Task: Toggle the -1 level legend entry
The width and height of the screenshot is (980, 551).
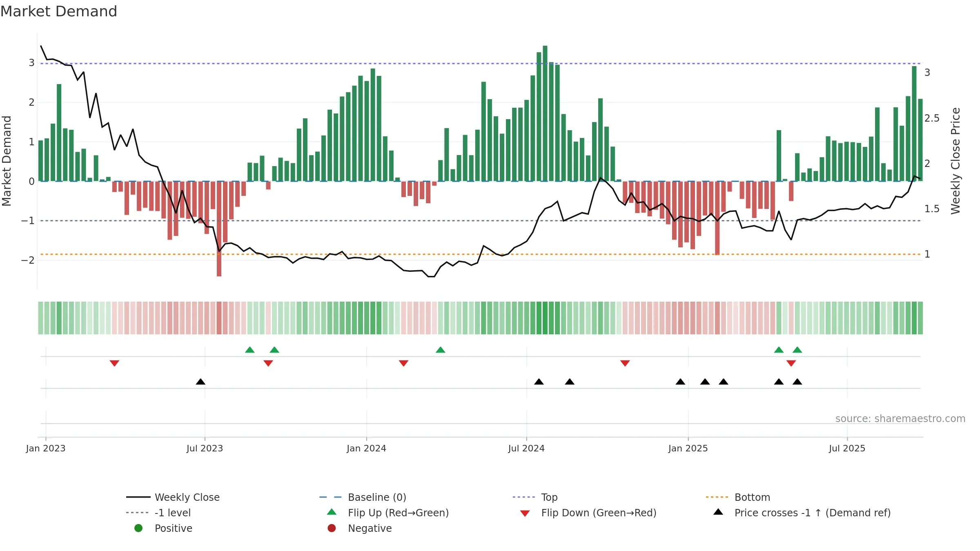Action: 158,513
